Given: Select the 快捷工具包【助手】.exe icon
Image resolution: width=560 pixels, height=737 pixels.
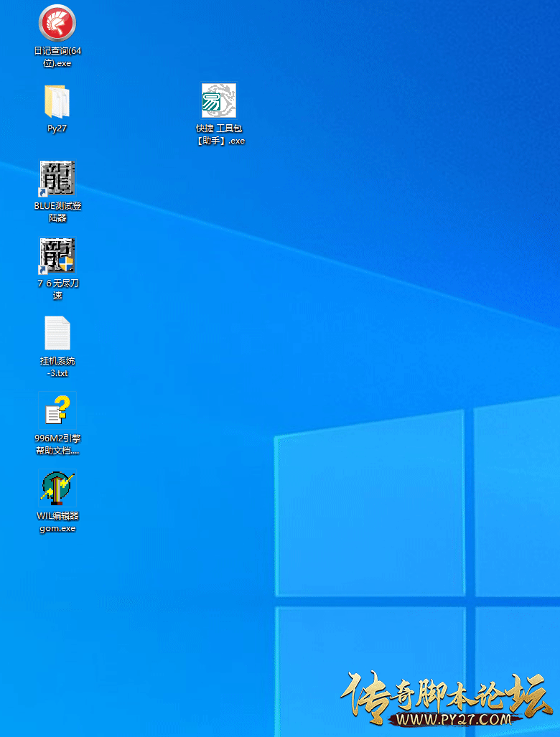Looking at the screenshot, I should (219, 100).
